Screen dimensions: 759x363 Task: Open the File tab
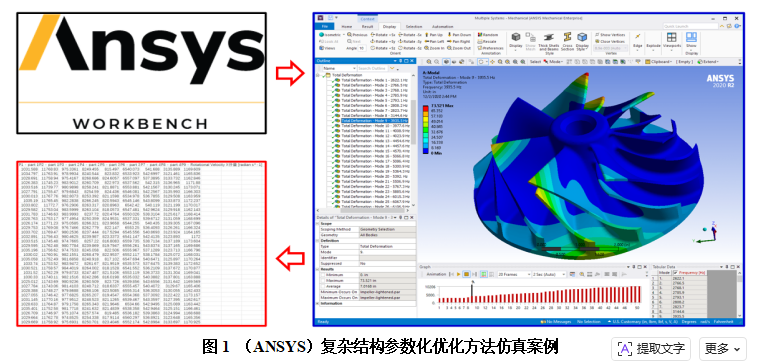tap(325, 27)
